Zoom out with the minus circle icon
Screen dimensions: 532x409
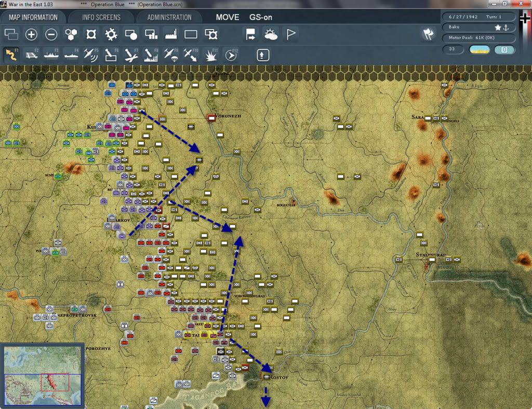(x=51, y=34)
